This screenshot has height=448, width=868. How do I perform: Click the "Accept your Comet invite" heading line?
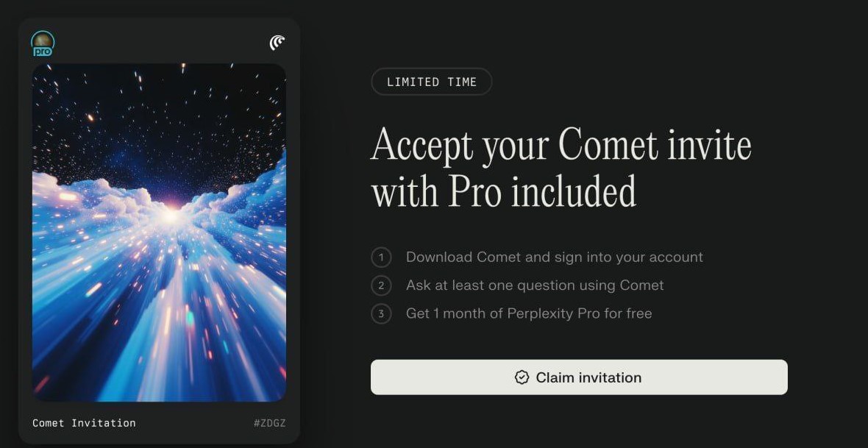coord(561,145)
